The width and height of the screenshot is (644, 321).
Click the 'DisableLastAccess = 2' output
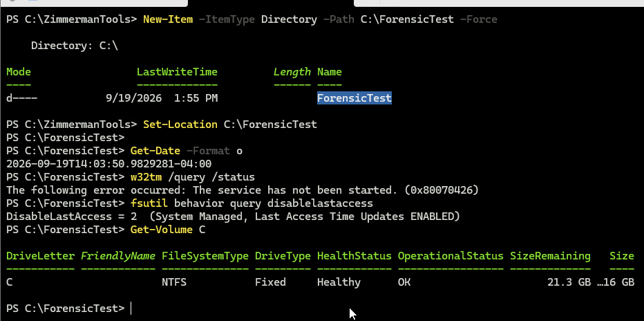click(x=71, y=217)
